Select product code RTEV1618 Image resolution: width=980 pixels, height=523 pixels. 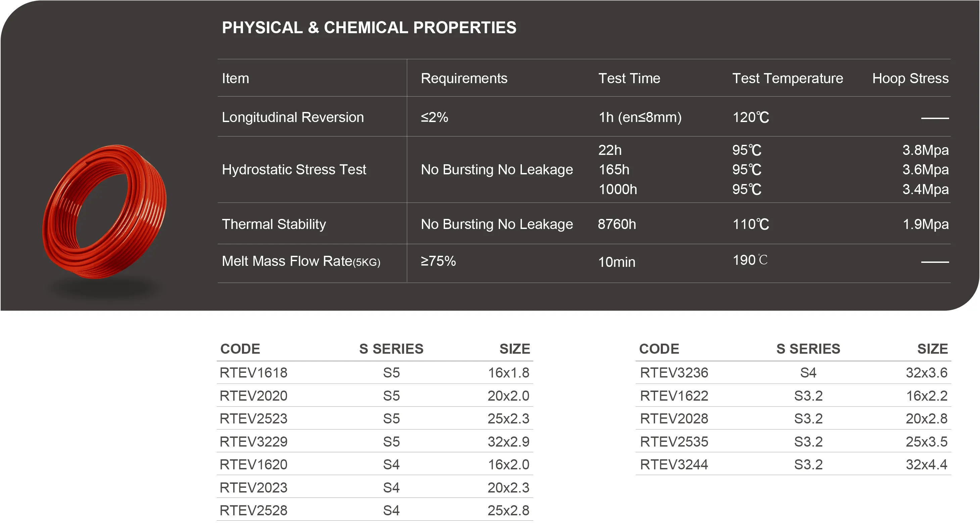[253, 373]
